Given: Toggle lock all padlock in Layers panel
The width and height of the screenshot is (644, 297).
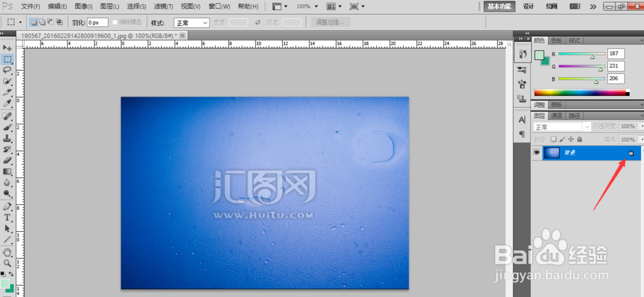Looking at the screenshot, I should (x=580, y=139).
